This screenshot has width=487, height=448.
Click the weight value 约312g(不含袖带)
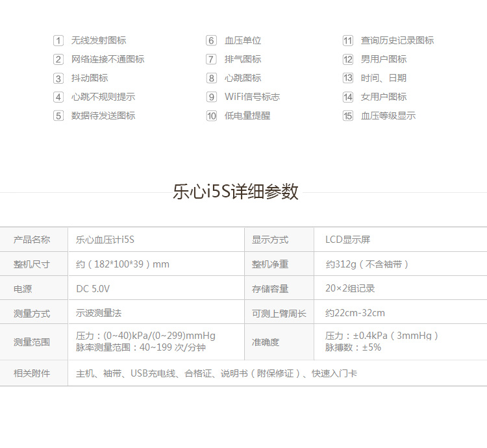pyautogui.click(x=367, y=264)
